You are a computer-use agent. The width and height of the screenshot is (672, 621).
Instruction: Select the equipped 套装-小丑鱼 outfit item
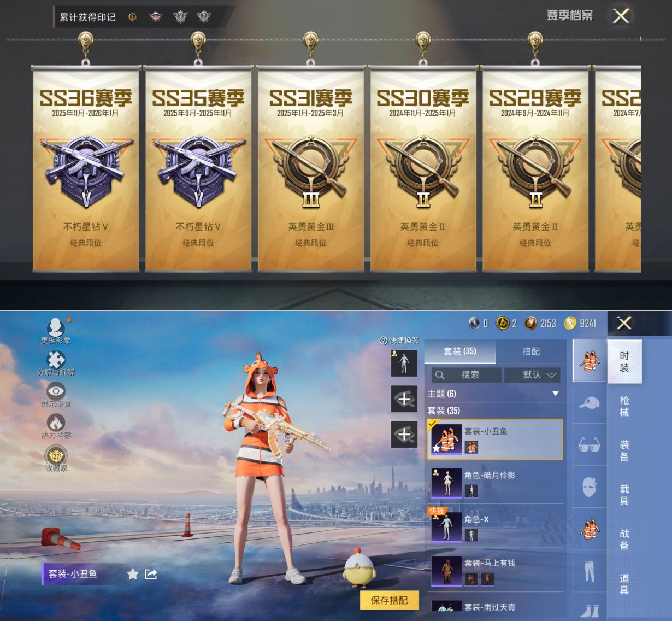494,440
